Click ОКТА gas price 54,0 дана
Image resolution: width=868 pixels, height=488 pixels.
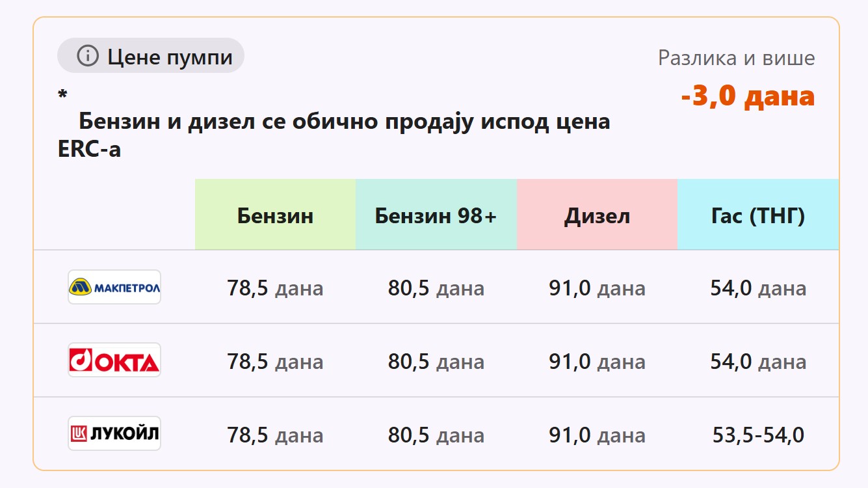758,361
